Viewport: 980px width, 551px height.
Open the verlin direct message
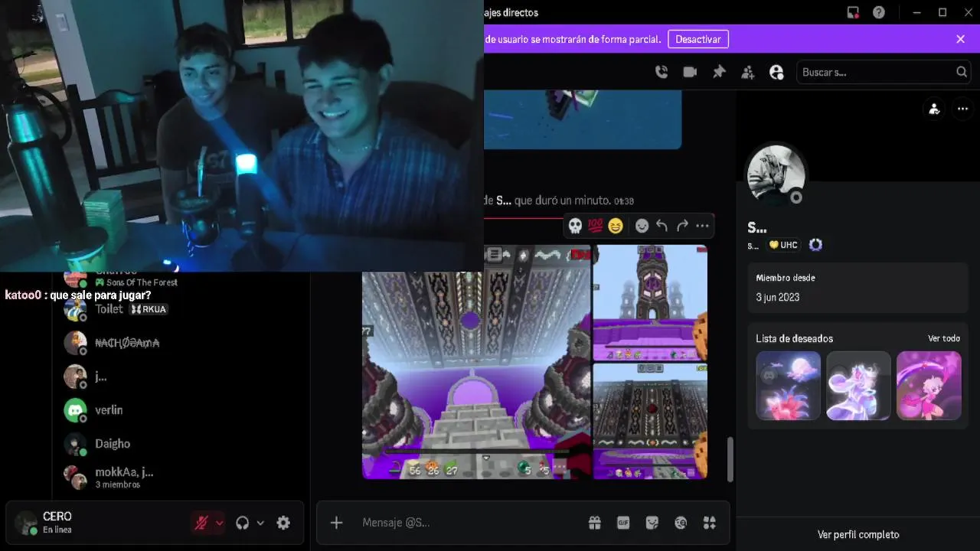click(x=181, y=410)
